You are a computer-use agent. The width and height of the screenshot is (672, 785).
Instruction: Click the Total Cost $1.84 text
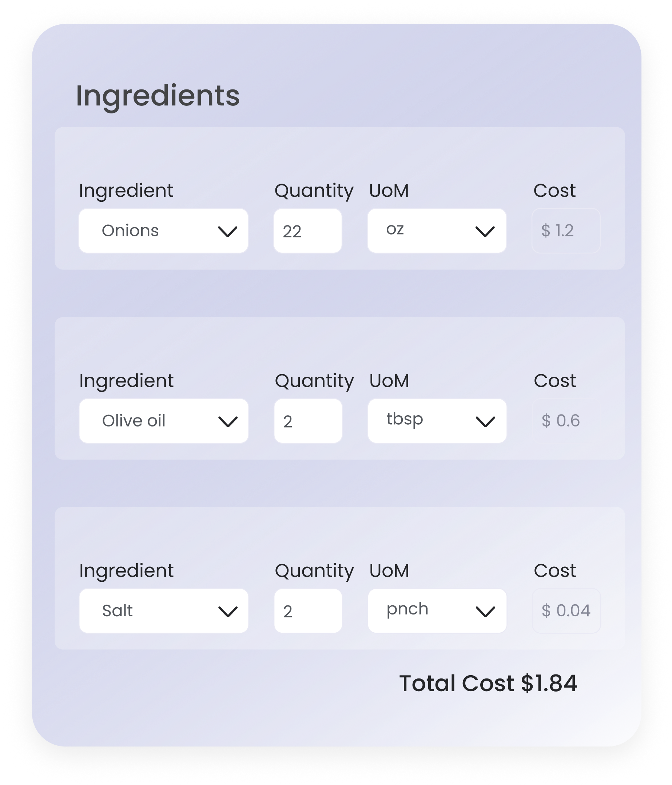pyautogui.click(x=488, y=683)
